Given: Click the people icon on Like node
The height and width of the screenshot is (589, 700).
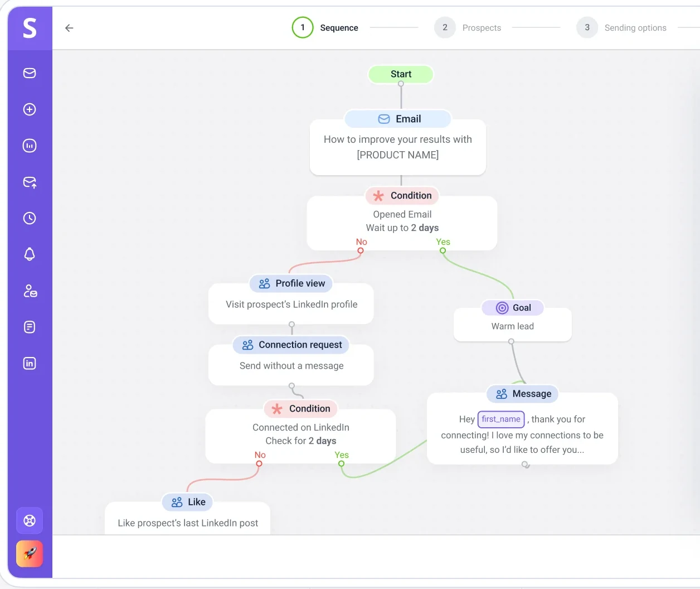Looking at the screenshot, I should [177, 502].
